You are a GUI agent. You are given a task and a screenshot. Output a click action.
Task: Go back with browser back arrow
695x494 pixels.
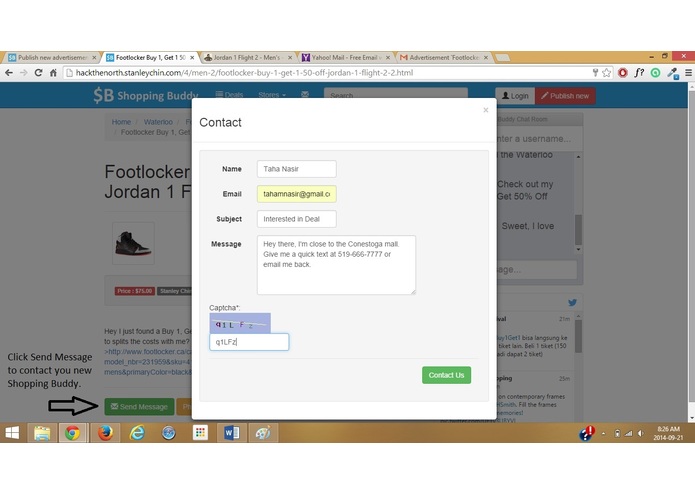(x=9, y=73)
